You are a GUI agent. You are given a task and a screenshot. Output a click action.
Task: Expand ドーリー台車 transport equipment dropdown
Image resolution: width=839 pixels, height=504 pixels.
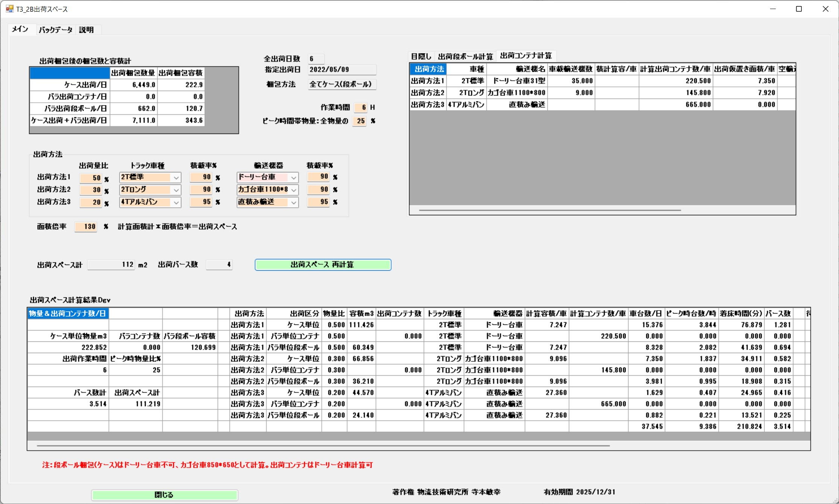(294, 178)
